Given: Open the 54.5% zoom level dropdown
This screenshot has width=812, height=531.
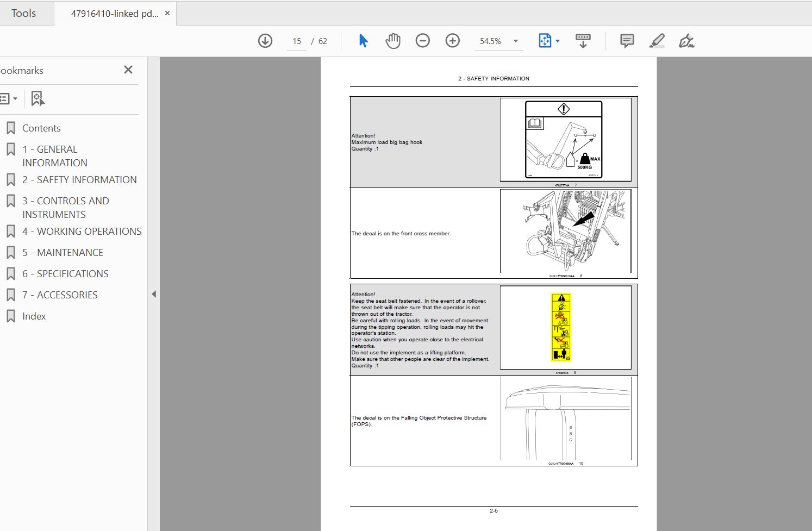Looking at the screenshot, I should (515, 41).
